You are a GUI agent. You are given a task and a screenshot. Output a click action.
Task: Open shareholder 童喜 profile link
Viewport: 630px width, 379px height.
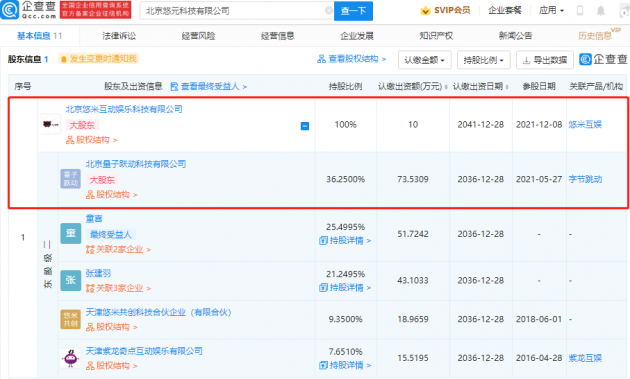click(x=94, y=218)
